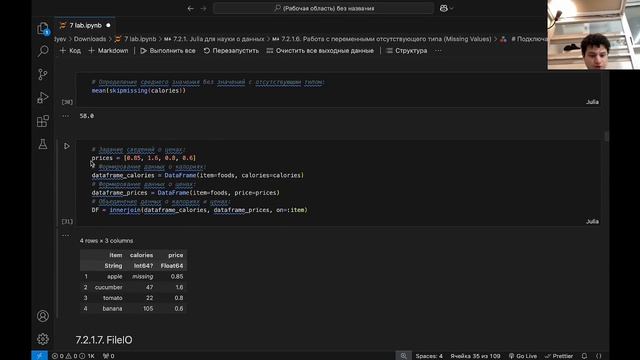Click the mean(skipmissing(calories)) code line
This screenshot has height=360, width=640.
(139, 91)
